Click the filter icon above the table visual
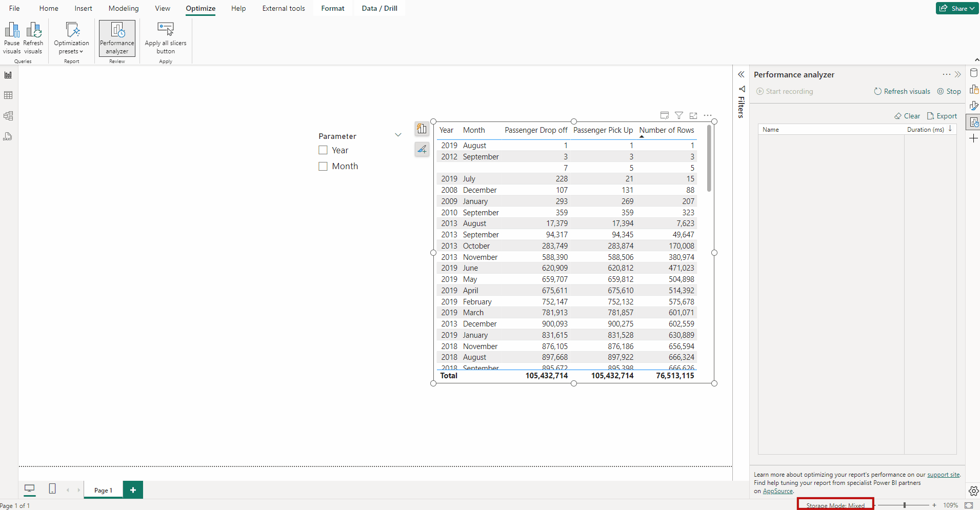The height and width of the screenshot is (510, 980). click(679, 115)
